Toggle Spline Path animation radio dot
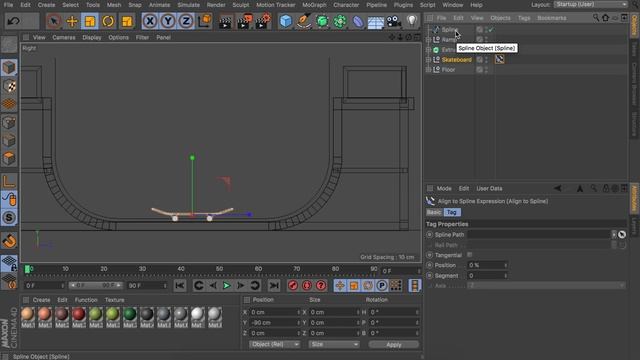The width and height of the screenshot is (640, 360). (x=429, y=235)
